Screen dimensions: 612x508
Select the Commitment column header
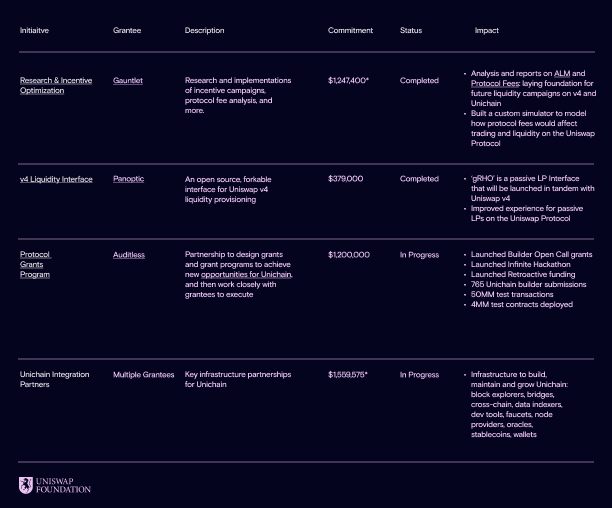click(350, 31)
